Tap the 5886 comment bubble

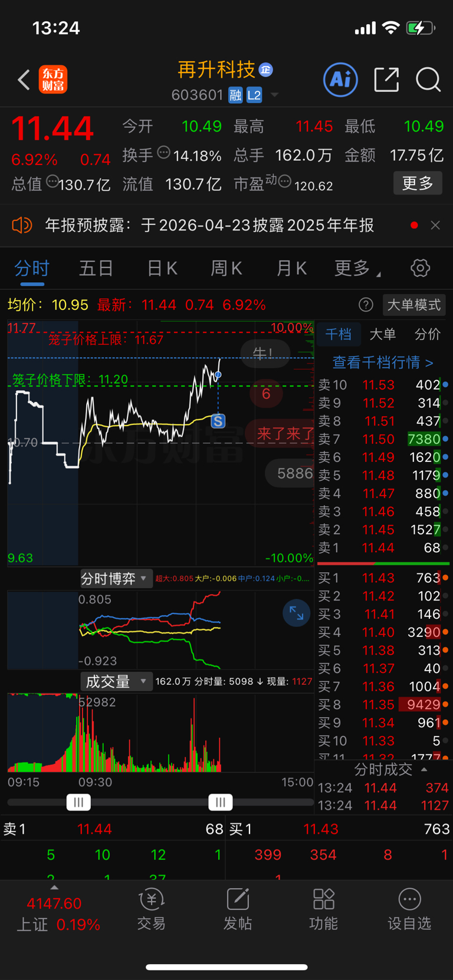(289, 473)
